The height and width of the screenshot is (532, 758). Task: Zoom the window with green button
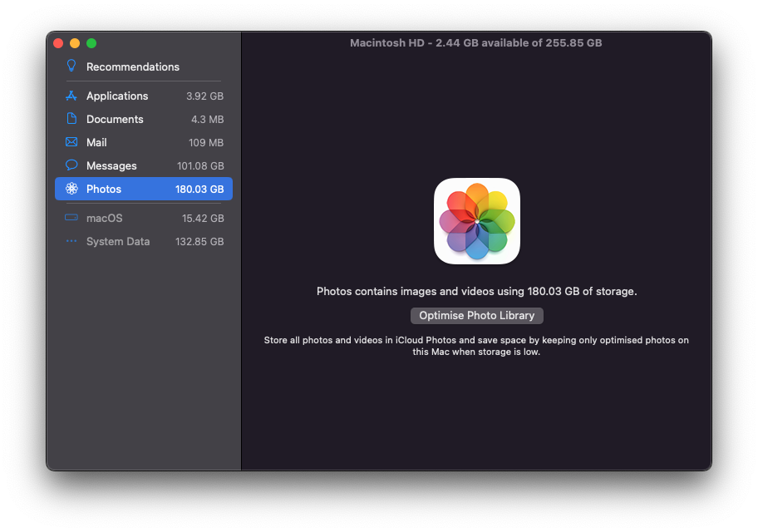pyautogui.click(x=91, y=43)
